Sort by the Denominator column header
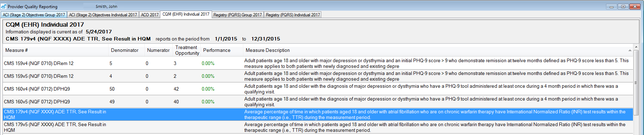644x135 pixels. point(126,50)
